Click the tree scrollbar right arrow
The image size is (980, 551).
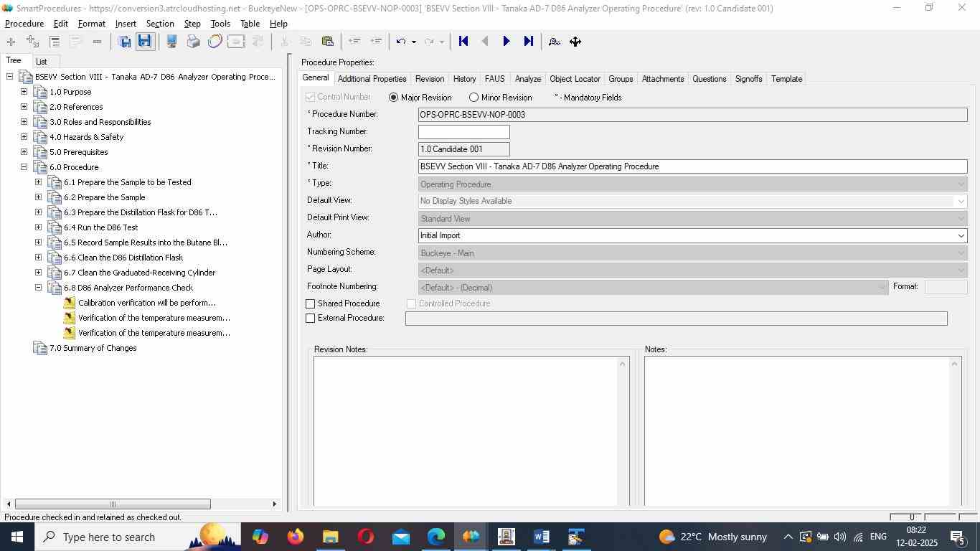(x=275, y=504)
